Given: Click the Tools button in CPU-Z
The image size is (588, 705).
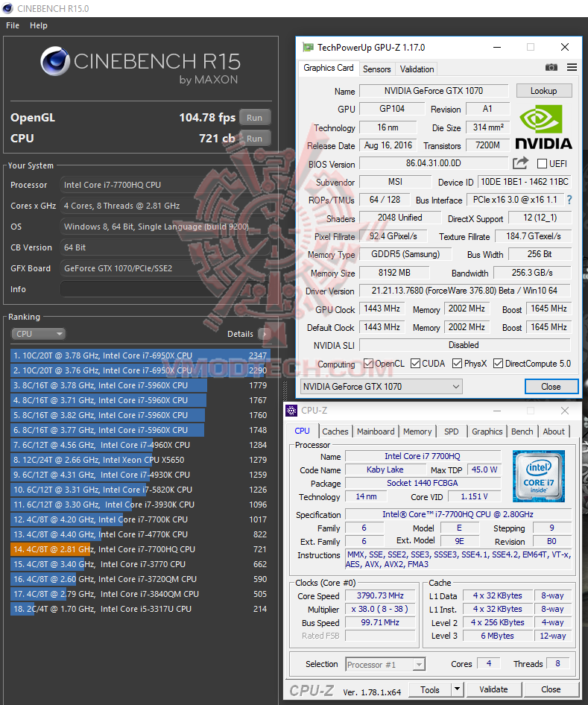Looking at the screenshot, I should coord(430,689).
